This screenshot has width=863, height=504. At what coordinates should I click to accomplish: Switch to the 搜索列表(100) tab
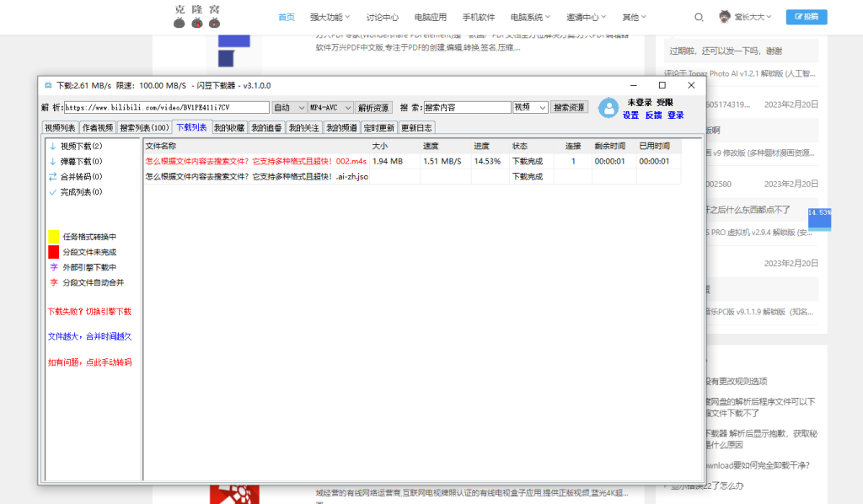(144, 127)
